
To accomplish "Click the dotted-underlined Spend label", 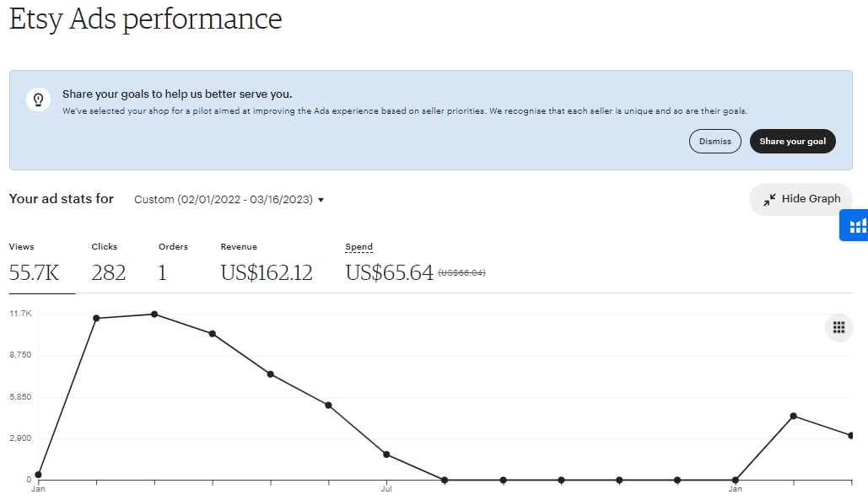I will pyautogui.click(x=359, y=247).
